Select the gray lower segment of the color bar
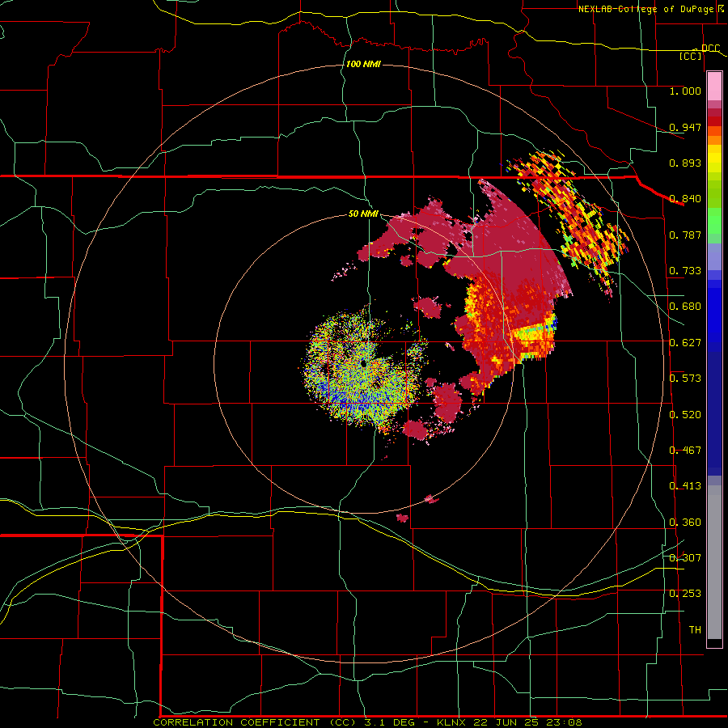728x728 pixels. tap(714, 562)
